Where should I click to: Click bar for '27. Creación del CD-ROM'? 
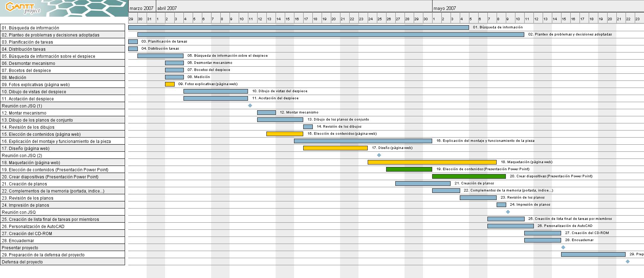click(x=543, y=233)
